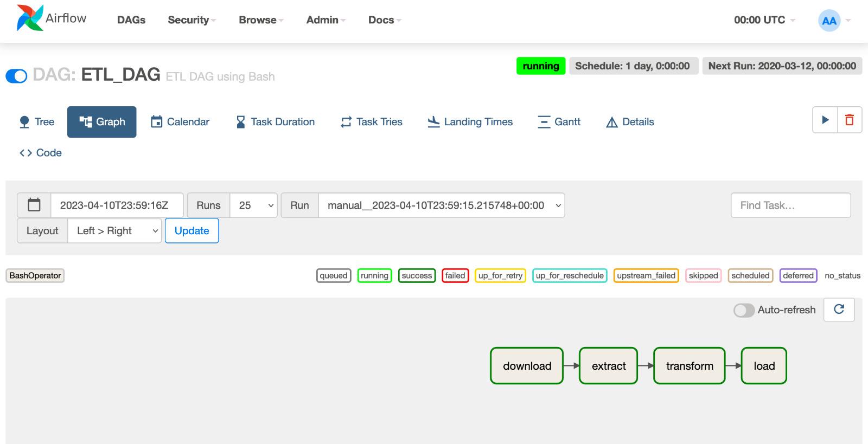Open the Gantt chart view
Viewport: 868px width, 444px height.
click(x=559, y=122)
